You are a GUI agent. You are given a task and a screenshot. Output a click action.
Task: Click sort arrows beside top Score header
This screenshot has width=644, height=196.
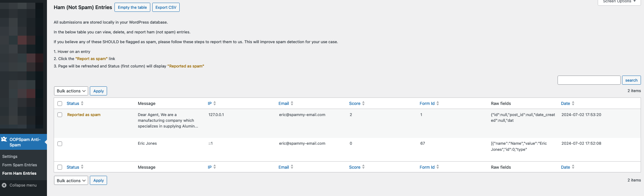click(363, 104)
